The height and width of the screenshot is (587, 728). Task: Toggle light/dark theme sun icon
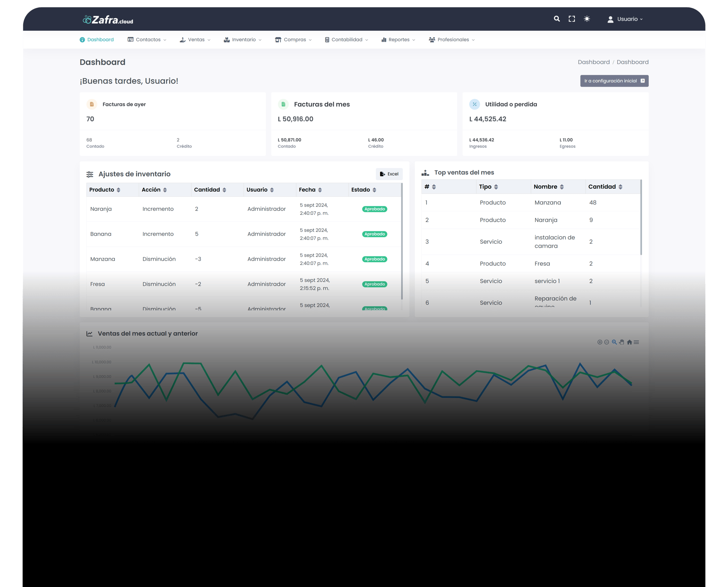click(587, 19)
